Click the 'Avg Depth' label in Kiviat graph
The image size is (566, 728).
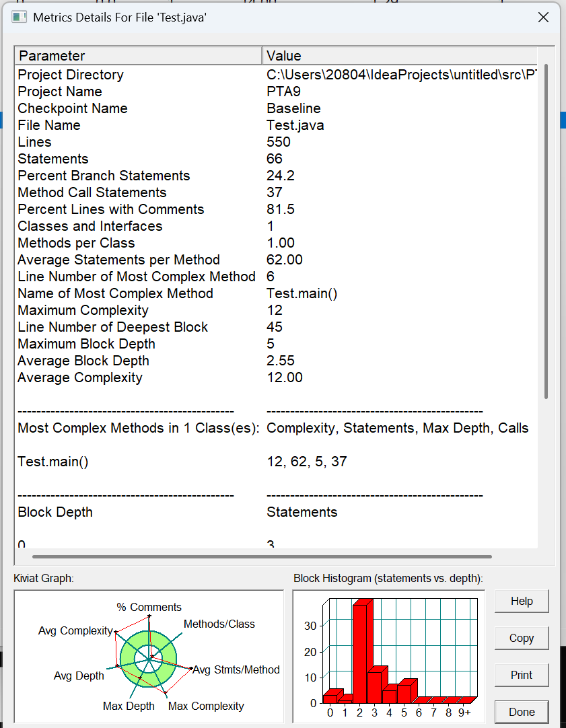tap(79, 676)
